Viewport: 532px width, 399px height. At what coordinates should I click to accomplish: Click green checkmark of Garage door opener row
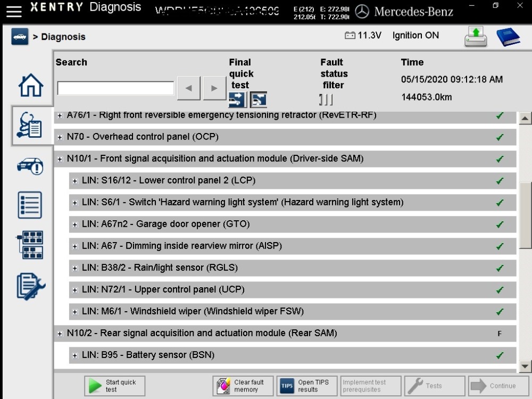[x=500, y=225]
